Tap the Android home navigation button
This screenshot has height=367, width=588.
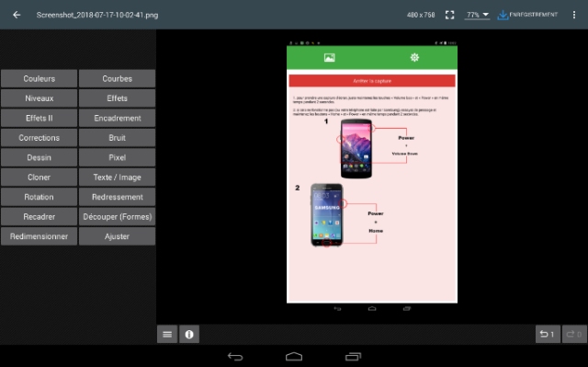coord(294,357)
